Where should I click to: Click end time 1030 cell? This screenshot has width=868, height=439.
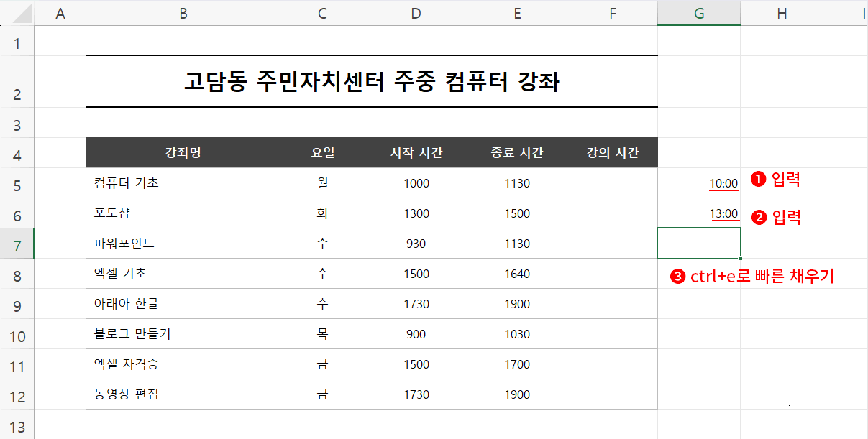pyautogui.click(x=516, y=334)
